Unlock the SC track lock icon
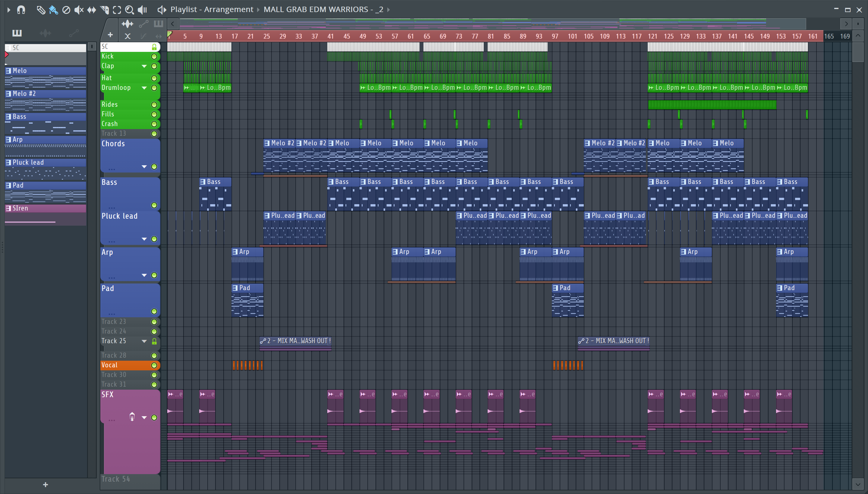Image resolution: width=868 pixels, height=494 pixels. click(154, 47)
